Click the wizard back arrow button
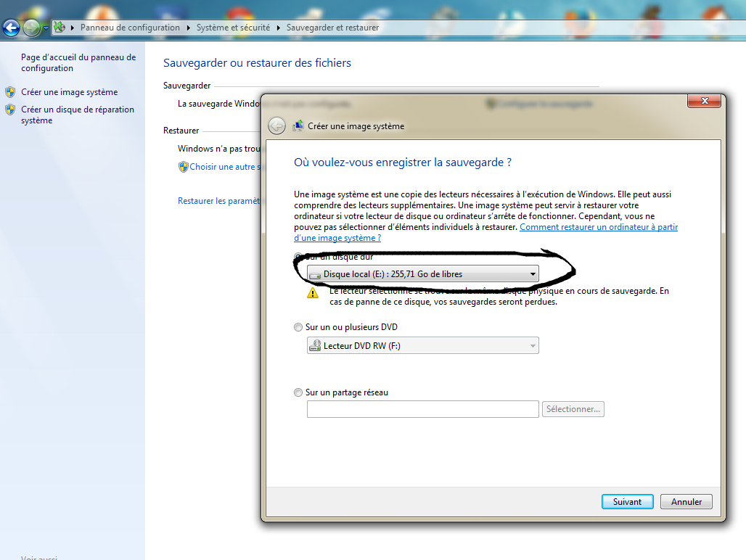Screen dimensions: 746x560 pos(277,126)
